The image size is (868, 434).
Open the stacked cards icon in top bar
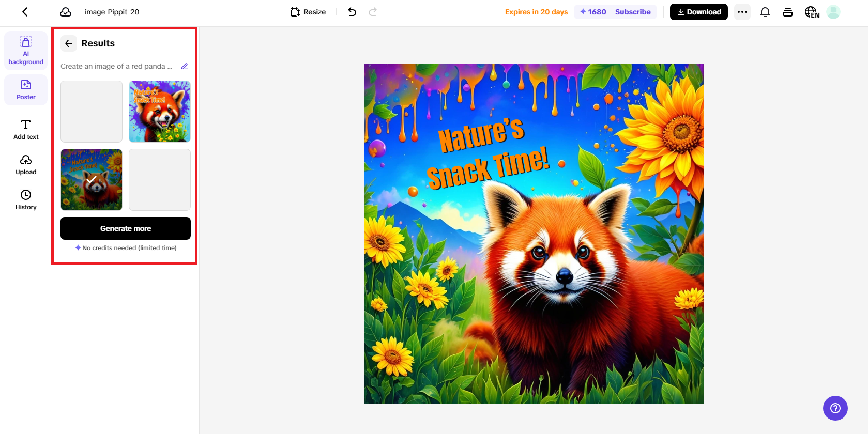[x=788, y=12]
